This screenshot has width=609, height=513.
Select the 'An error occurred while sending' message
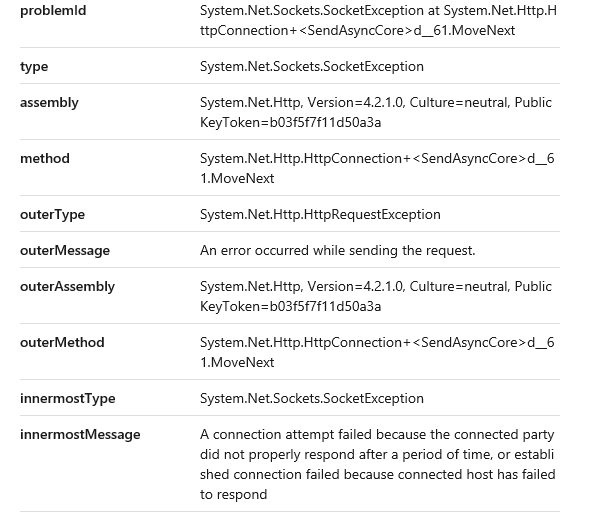(x=337, y=250)
